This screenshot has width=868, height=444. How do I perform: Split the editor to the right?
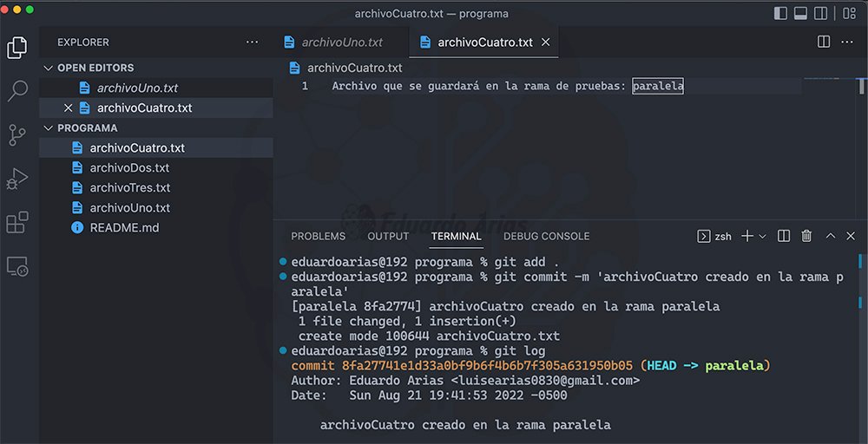[x=824, y=42]
